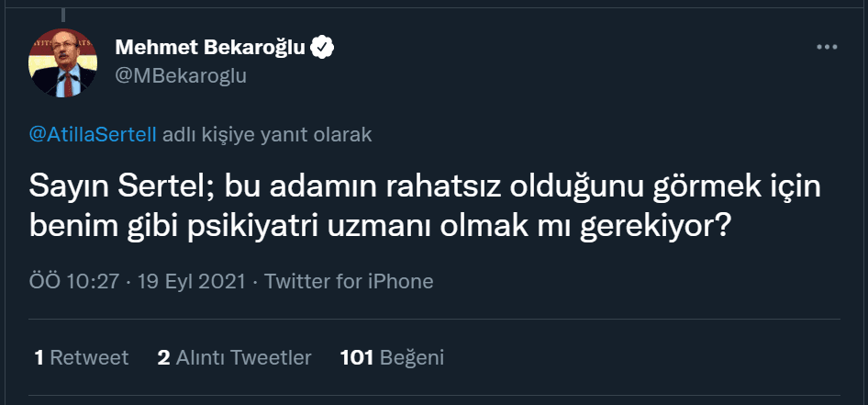The image size is (868, 405).
Task: Click the thread connector line above avatar
Action: [64, 11]
